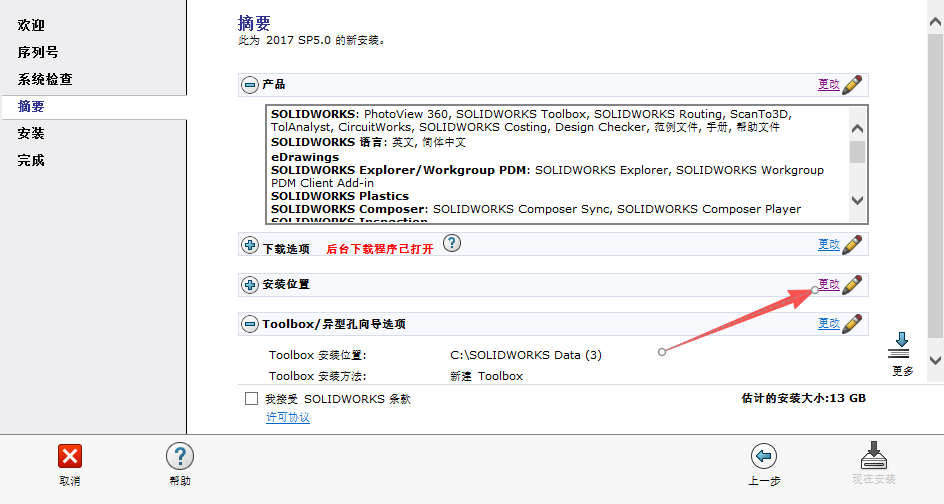The height and width of the screenshot is (504, 944).
Task: Click the 新建 Toolbox value text
Action: coord(486,376)
